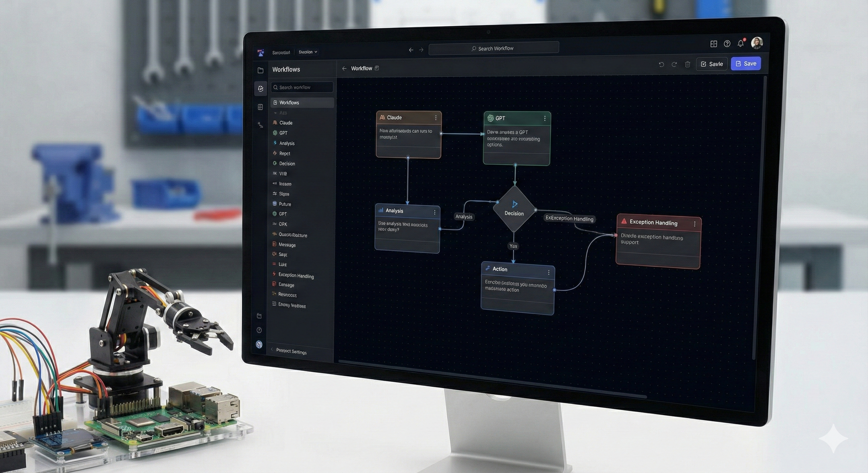Click the back arrow beside the Workflow title

(344, 68)
